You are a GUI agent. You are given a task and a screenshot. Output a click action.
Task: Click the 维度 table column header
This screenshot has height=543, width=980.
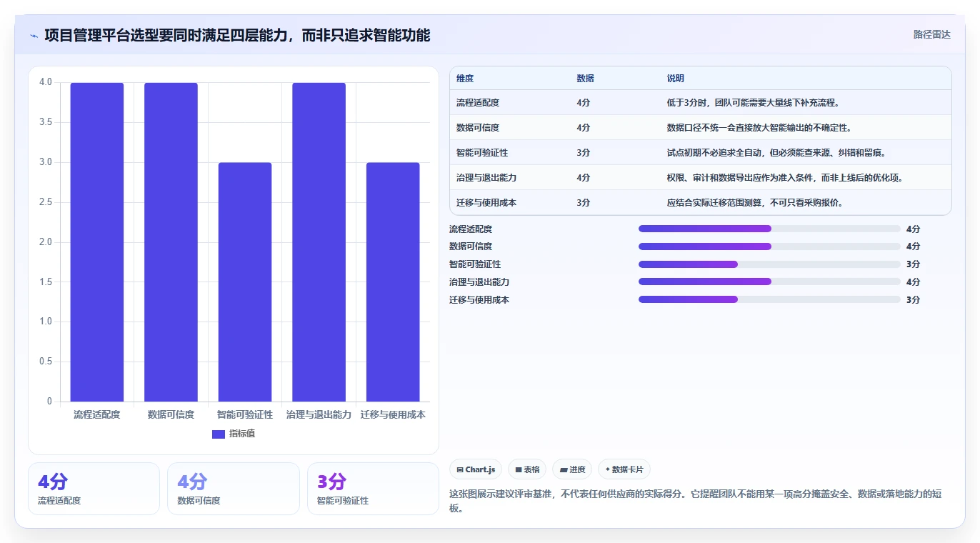tap(465, 79)
